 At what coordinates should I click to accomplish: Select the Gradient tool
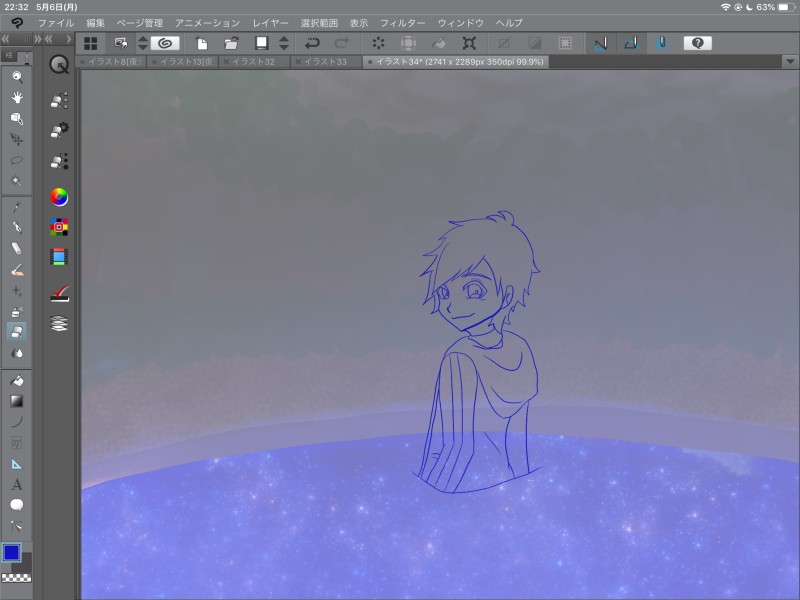[17, 402]
